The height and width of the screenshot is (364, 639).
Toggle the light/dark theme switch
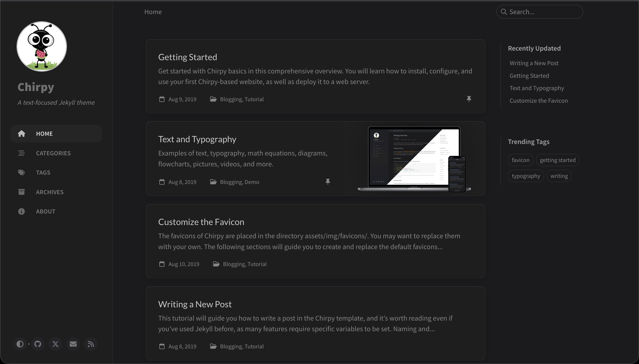20,344
